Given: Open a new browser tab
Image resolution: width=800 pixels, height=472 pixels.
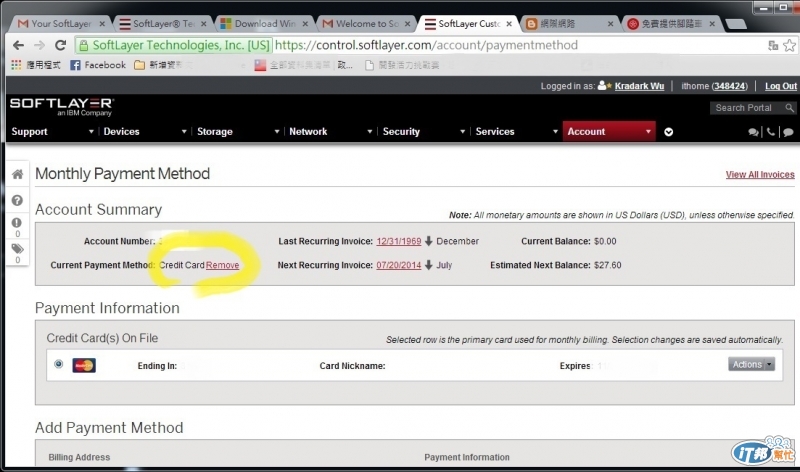Looking at the screenshot, I should 735,24.
